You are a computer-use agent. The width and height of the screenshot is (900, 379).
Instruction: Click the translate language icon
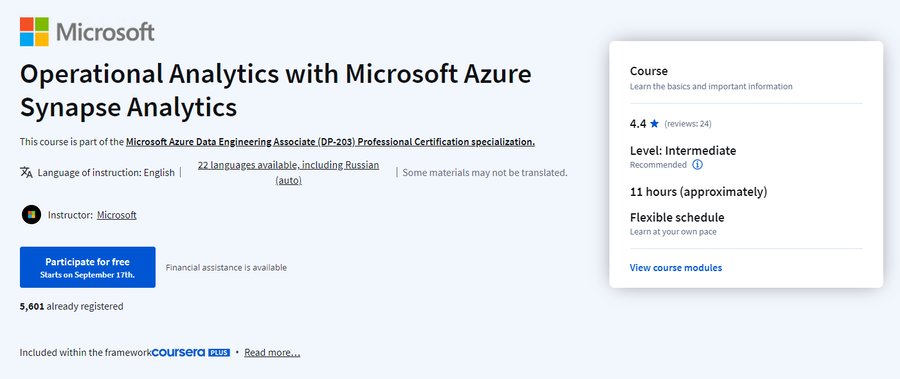(x=26, y=172)
